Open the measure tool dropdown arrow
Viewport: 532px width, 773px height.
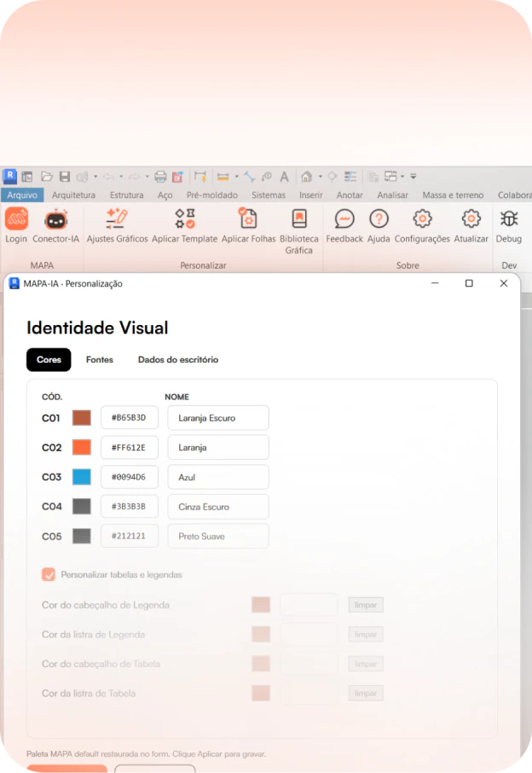(x=237, y=177)
